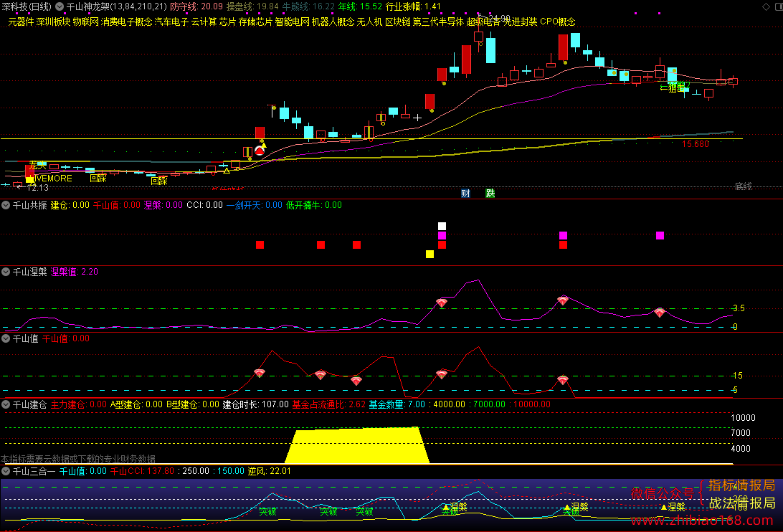Click the second red square in 千山共振 panel
The image size is (783, 532).
[321, 244]
